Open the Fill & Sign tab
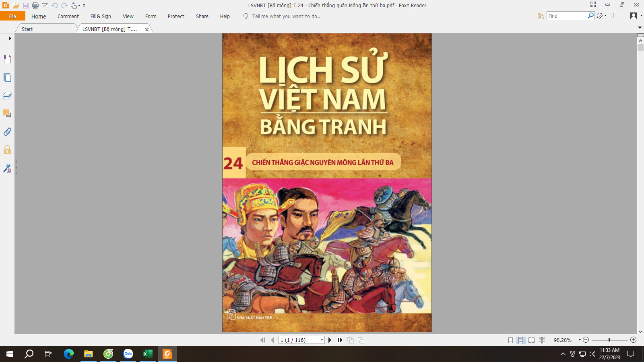The image size is (644, 362). pos(101,16)
